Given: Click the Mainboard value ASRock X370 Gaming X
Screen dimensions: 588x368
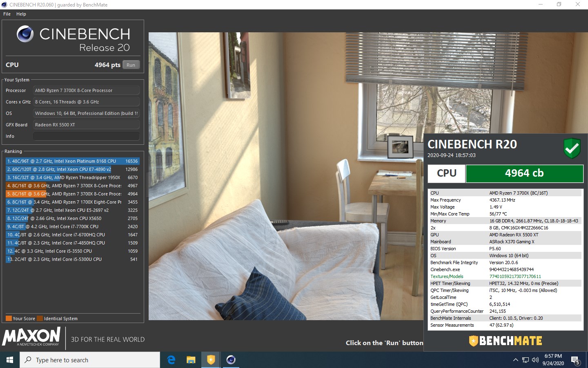Looking at the screenshot, I should tap(512, 242).
